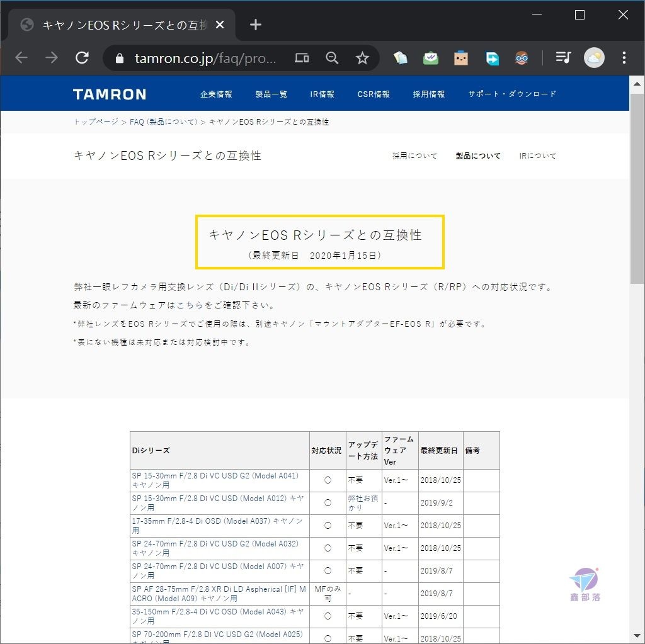
Task: Open the orange box face extension
Action: pyautogui.click(x=461, y=58)
